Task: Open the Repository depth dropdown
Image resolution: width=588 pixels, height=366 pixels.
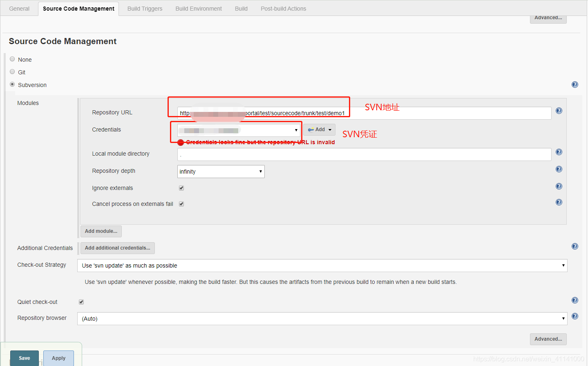Action: click(x=221, y=172)
